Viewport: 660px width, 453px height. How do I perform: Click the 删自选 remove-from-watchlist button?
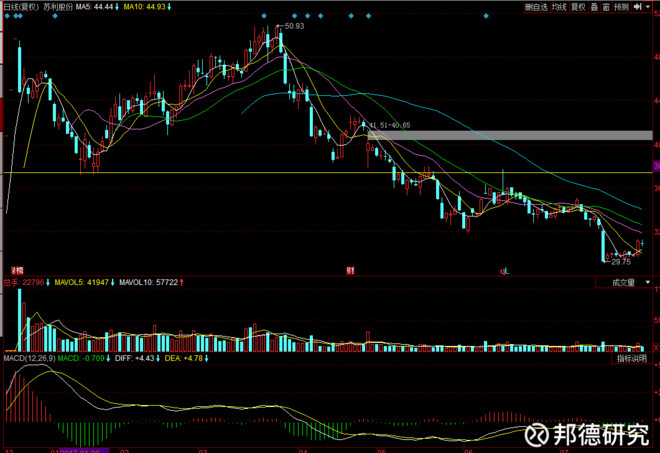click(x=536, y=7)
